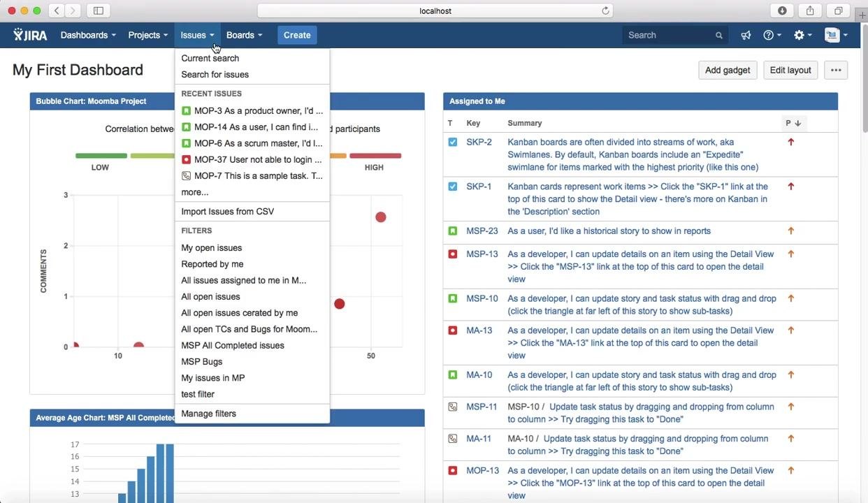The height and width of the screenshot is (503, 868).
Task: Click the green LOW legend bar
Action: pyautogui.click(x=101, y=156)
